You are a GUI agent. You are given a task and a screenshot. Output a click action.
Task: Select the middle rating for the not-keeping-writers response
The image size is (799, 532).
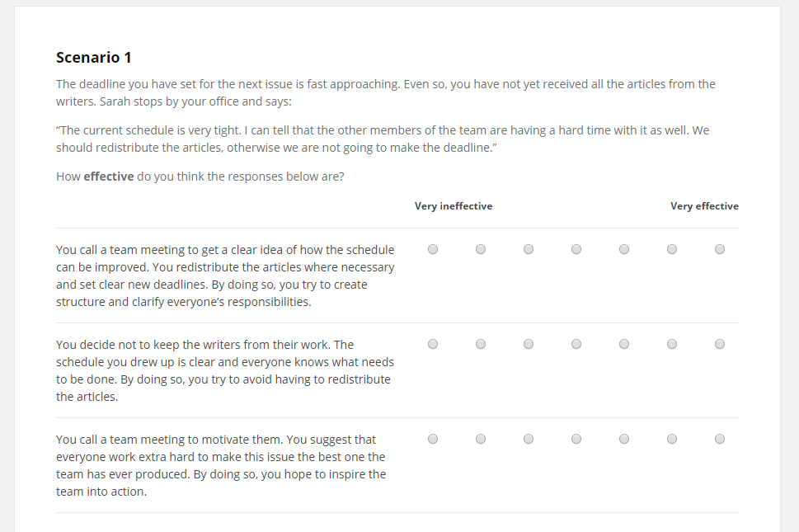(x=576, y=344)
